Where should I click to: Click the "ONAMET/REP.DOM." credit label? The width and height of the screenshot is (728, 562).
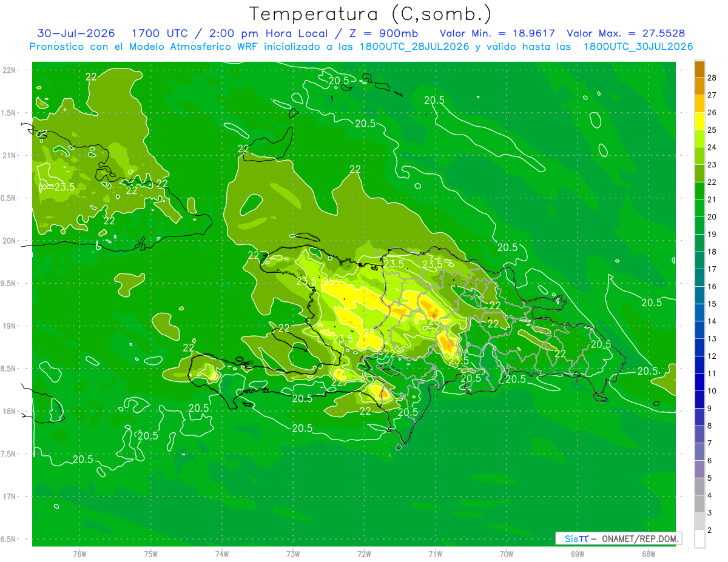click(x=641, y=538)
